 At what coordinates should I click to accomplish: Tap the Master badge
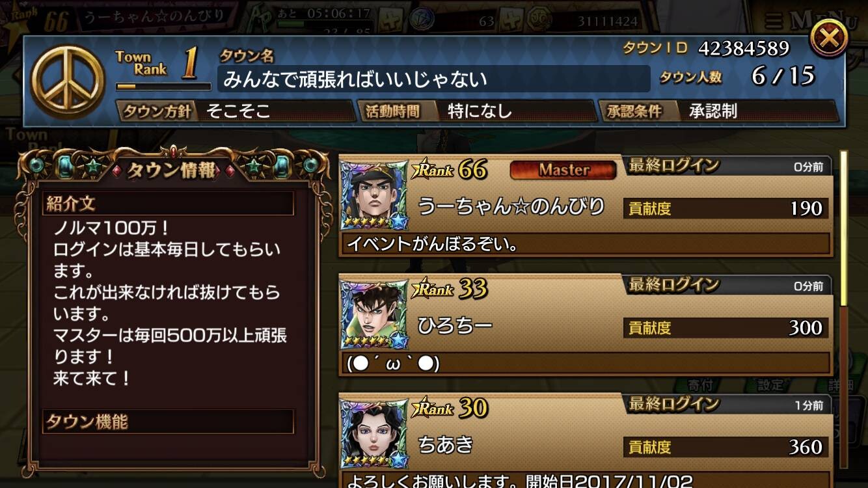[x=563, y=170]
